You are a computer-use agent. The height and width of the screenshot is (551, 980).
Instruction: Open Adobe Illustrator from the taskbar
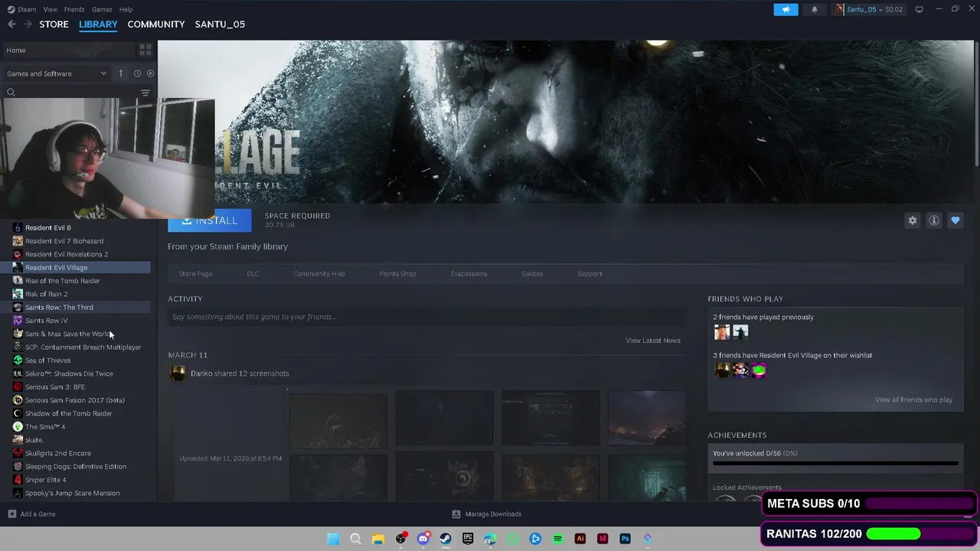click(580, 539)
